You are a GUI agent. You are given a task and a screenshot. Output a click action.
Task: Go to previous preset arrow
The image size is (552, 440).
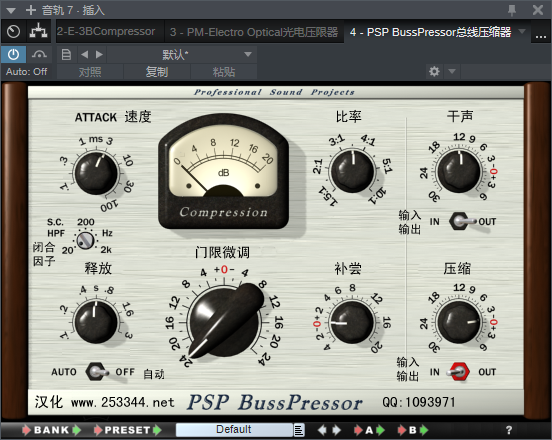tap(84, 55)
